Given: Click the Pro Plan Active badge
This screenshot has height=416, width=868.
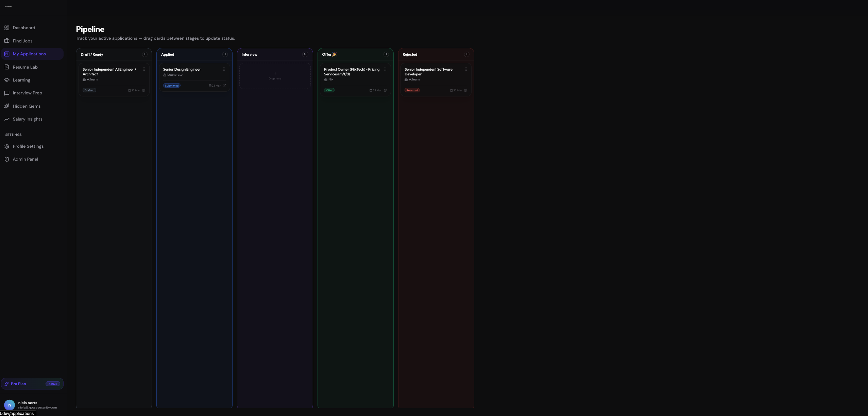Looking at the screenshot, I should 53,384.
